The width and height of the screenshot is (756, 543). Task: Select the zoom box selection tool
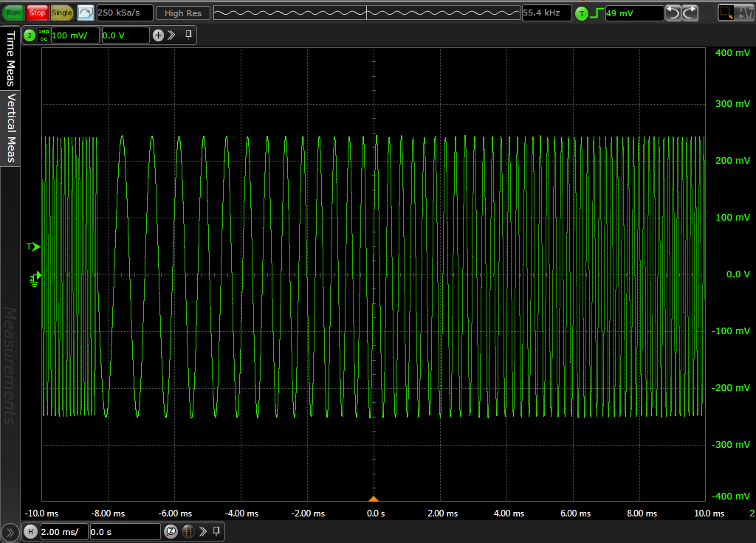coord(726,13)
